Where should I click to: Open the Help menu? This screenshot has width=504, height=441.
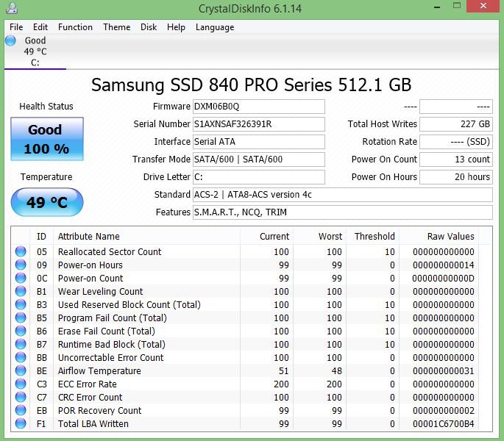pyautogui.click(x=176, y=27)
